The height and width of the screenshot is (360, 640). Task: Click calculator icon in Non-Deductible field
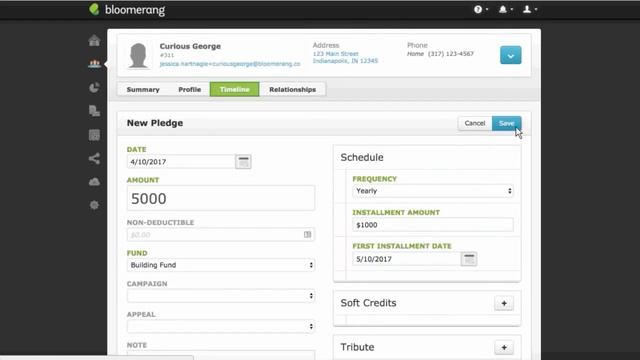[x=307, y=234]
